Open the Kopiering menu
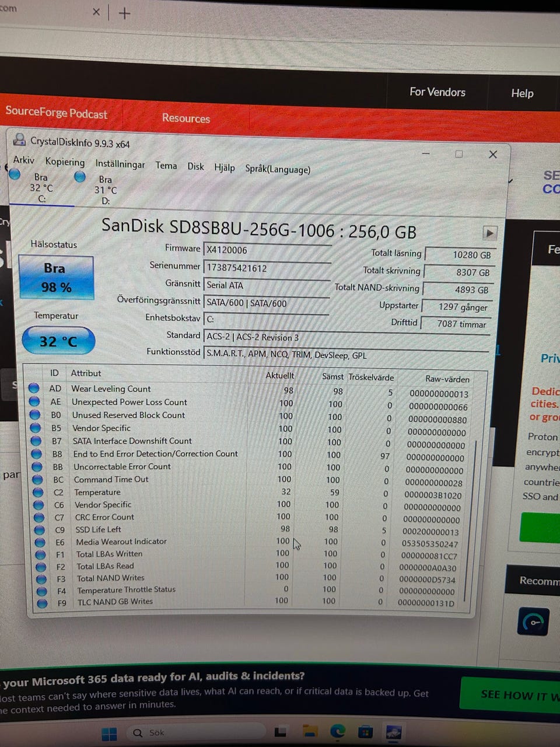This screenshot has width=560, height=747. (x=65, y=162)
